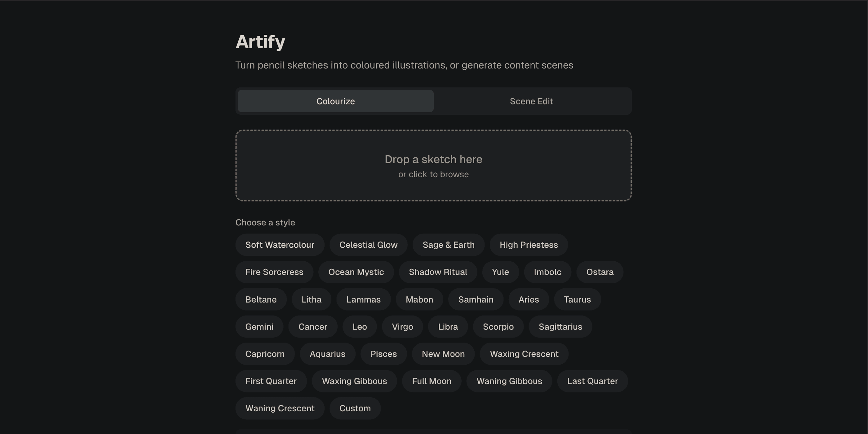Screen dimensions: 868x434
Task: Select the Celestial Glow style
Action: click(368, 245)
